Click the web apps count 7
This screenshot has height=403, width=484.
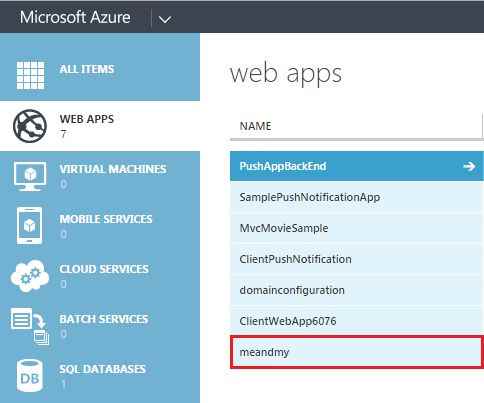point(63,134)
